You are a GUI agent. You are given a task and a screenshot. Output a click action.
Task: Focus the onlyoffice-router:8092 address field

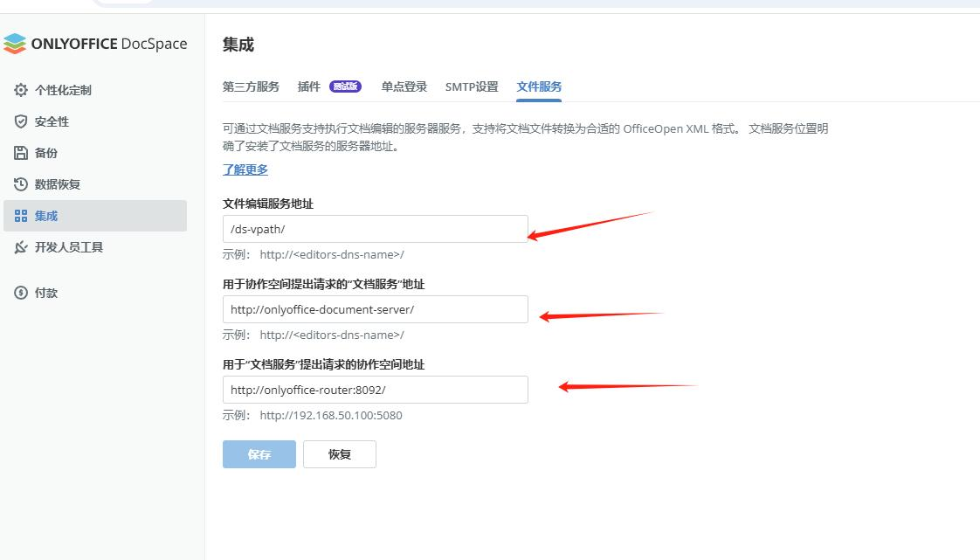tap(375, 390)
